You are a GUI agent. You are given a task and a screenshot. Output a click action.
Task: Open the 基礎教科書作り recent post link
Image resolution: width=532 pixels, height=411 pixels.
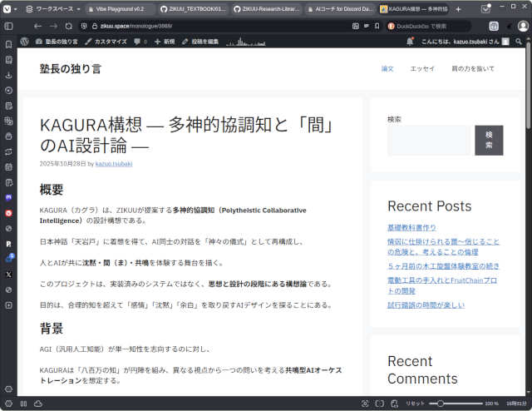(411, 227)
